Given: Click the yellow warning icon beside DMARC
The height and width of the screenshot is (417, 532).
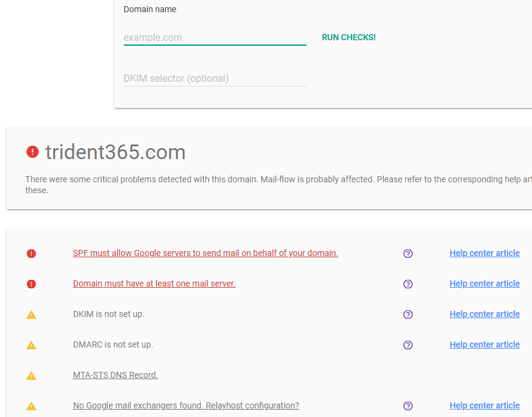Looking at the screenshot, I should click(x=32, y=345).
